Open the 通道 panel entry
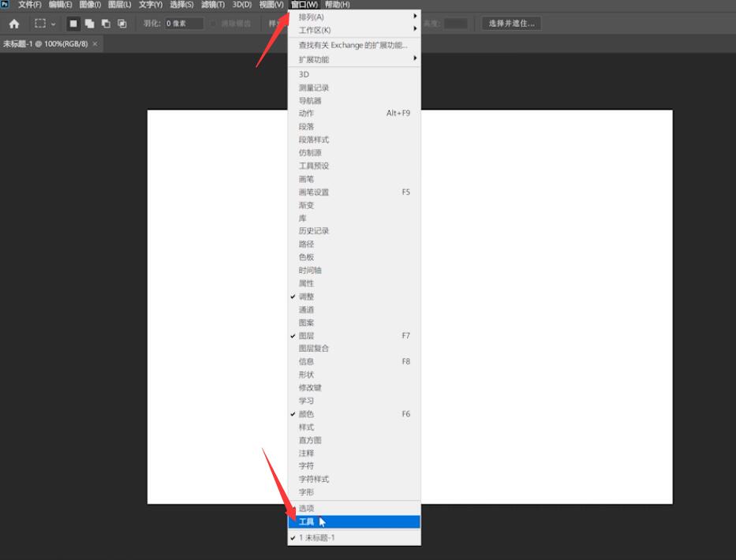 pyautogui.click(x=354, y=310)
